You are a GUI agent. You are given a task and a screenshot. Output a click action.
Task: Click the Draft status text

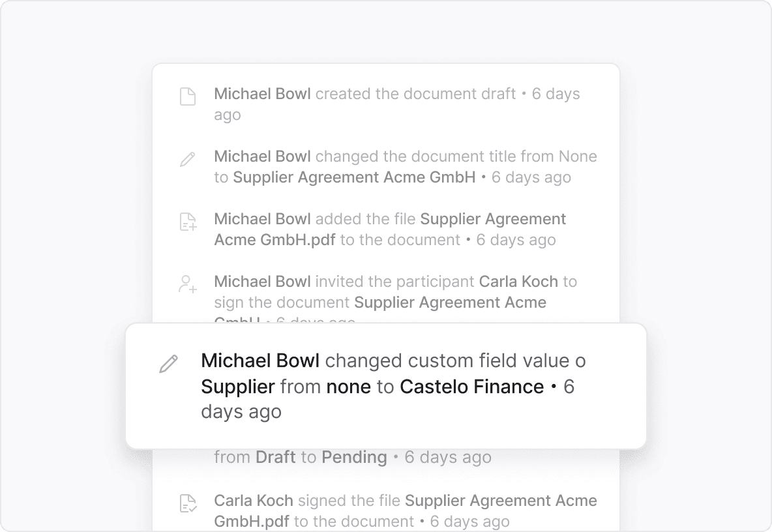276,457
